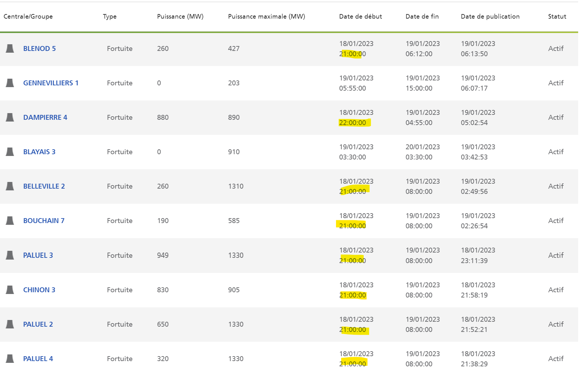Screen dimensions: 588x379
Task: Click start time 22:00:00 for DAMPIERRE 4
Action: pyautogui.click(x=353, y=123)
